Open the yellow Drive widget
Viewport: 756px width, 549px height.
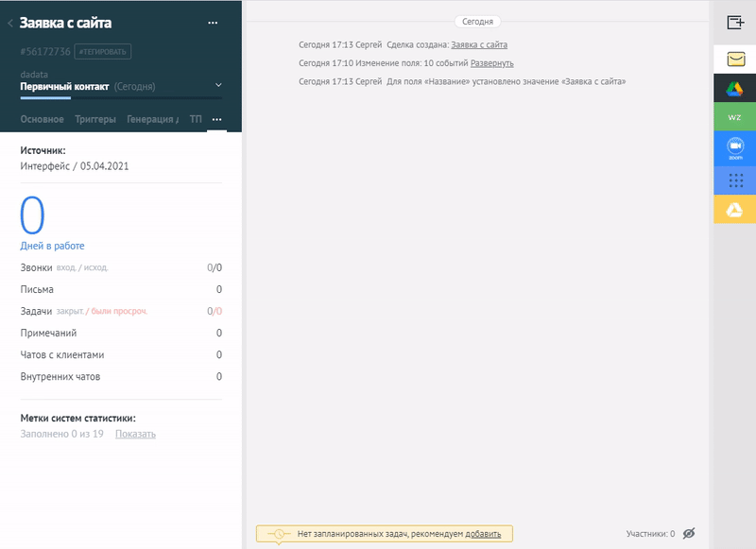pos(734,209)
